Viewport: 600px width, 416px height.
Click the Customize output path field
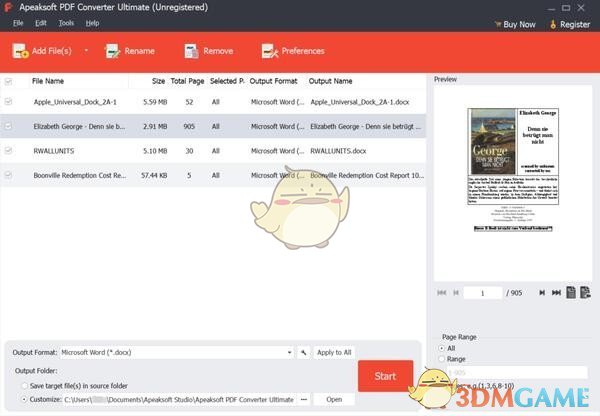pos(179,399)
